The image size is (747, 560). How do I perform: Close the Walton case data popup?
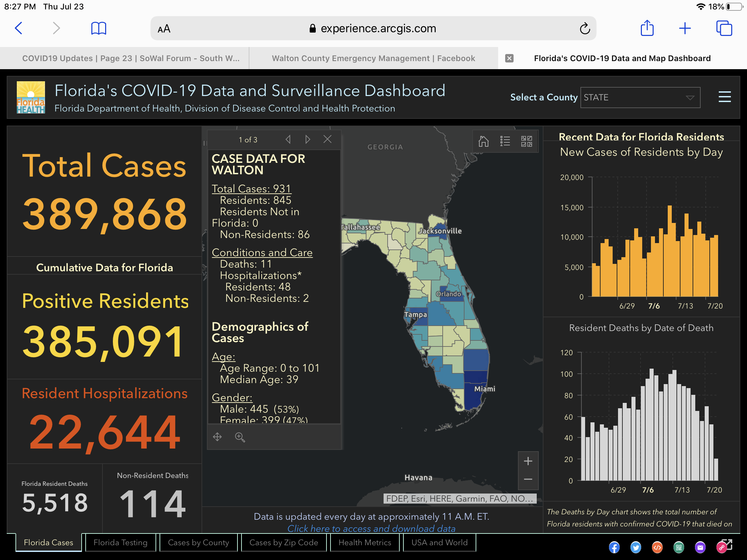coord(327,139)
